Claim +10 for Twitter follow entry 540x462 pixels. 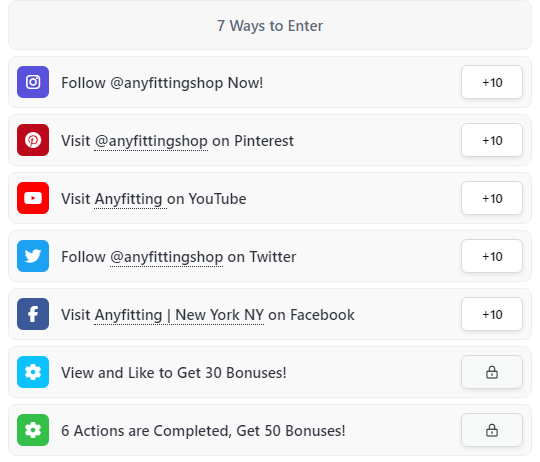point(492,256)
